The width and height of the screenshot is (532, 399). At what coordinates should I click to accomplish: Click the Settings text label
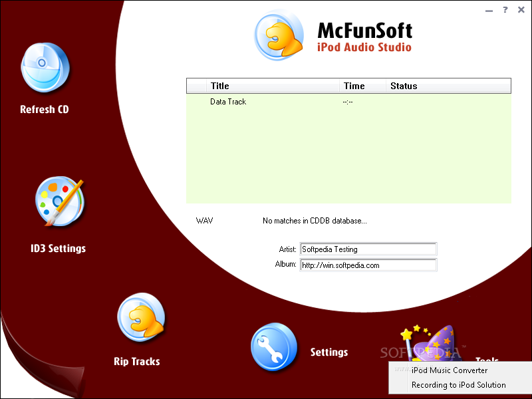point(329,352)
